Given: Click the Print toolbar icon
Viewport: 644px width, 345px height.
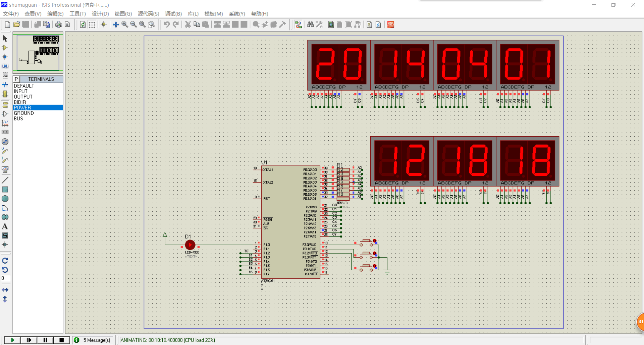Looking at the screenshot, I should point(59,24).
